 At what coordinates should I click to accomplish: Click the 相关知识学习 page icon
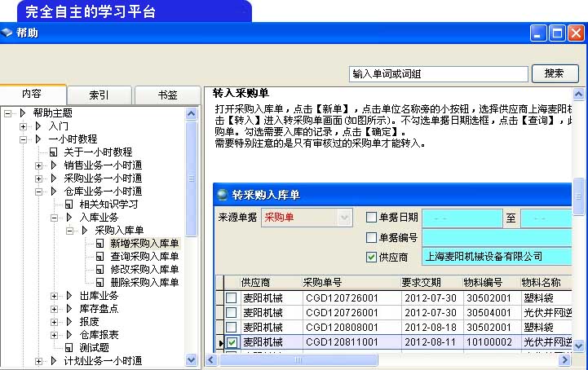pos(70,205)
